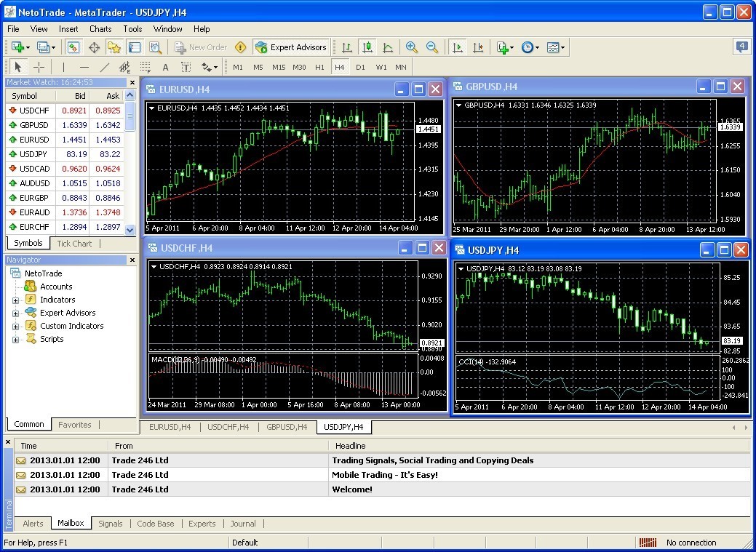Screen dimensions: 756x552
Task: Zoom in on the chart
Action: coord(411,47)
